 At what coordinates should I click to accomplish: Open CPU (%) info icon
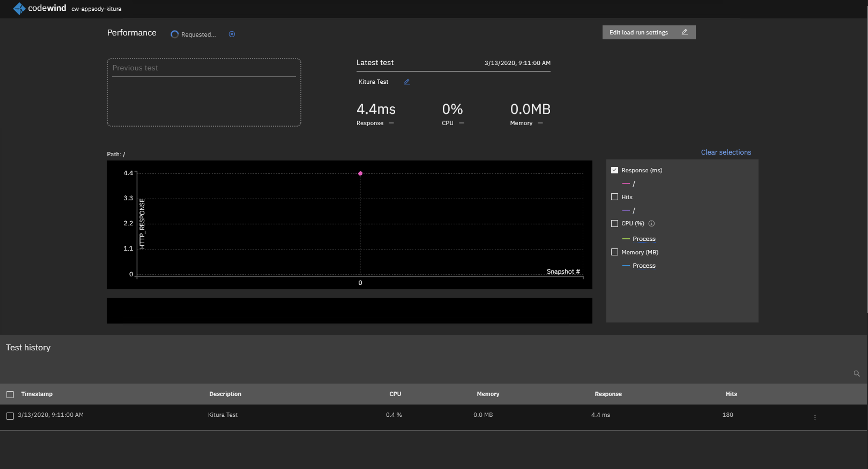coord(651,223)
